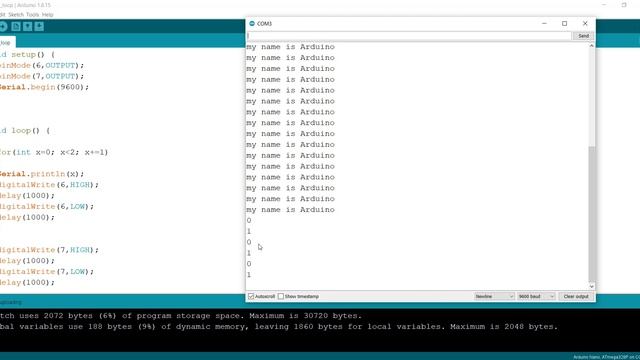640x360 pixels.
Task: Click the scrollbar up arrow in serial monitor
Action: click(x=592, y=46)
